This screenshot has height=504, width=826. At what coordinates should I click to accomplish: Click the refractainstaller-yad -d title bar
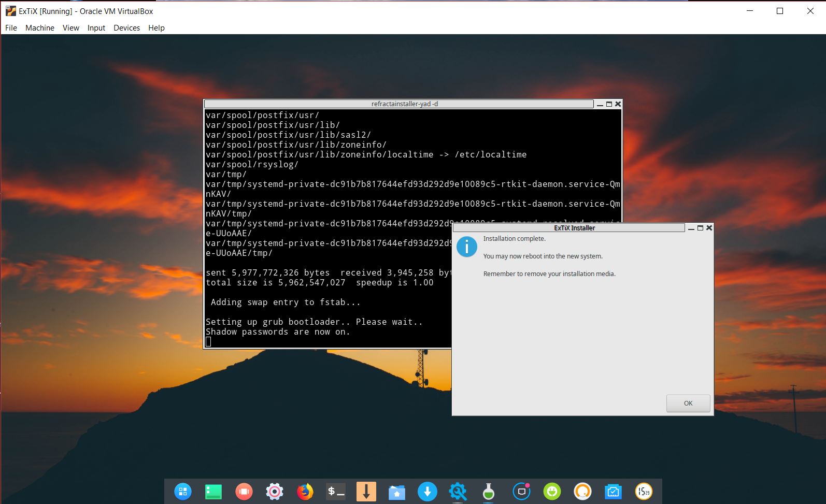coord(399,104)
